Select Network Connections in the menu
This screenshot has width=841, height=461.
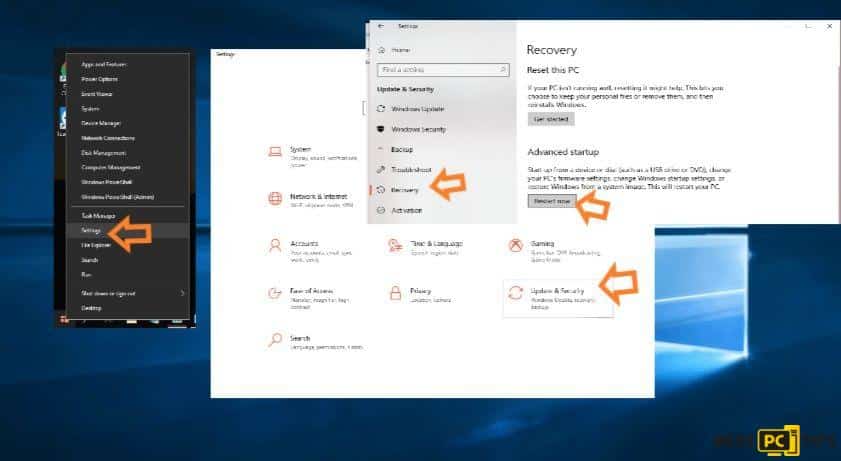(x=108, y=138)
